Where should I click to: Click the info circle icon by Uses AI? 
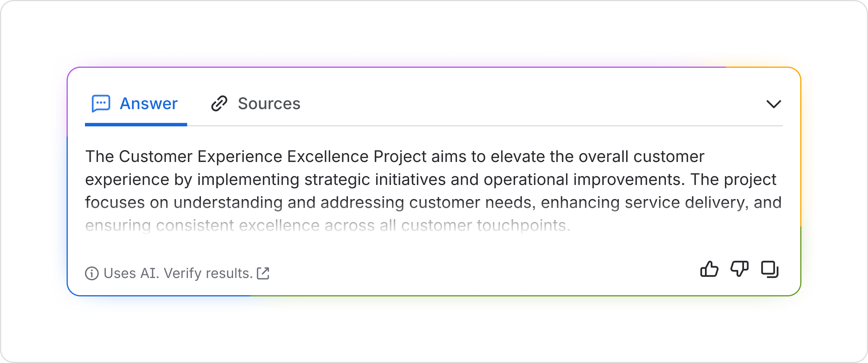pyautogui.click(x=92, y=273)
